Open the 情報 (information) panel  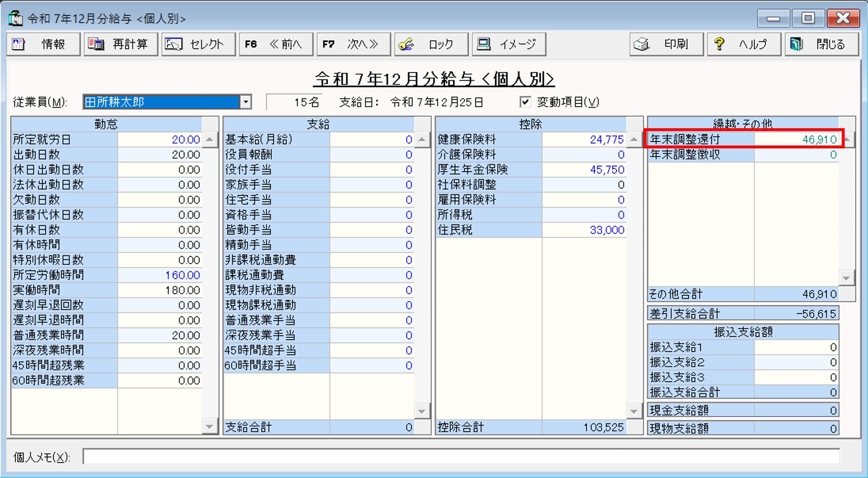click(x=43, y=44)
